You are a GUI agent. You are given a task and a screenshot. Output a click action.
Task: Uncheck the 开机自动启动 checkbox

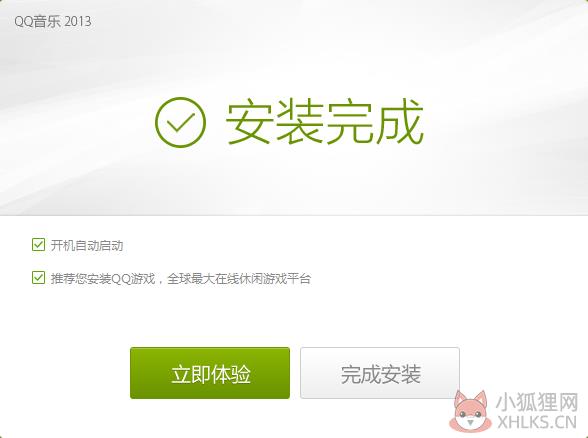[39, 245]
